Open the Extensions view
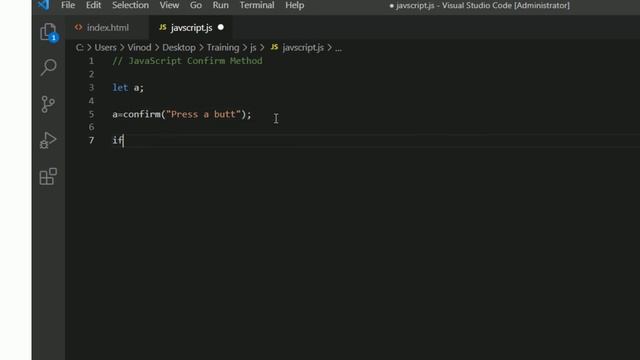Screen dimensions: 640x360 [48, 176]
